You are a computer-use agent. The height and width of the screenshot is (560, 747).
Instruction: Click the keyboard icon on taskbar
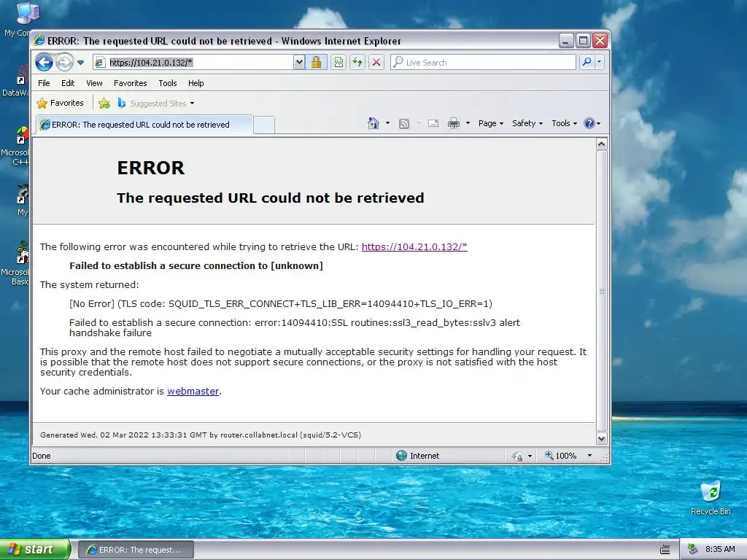point(665,550)
